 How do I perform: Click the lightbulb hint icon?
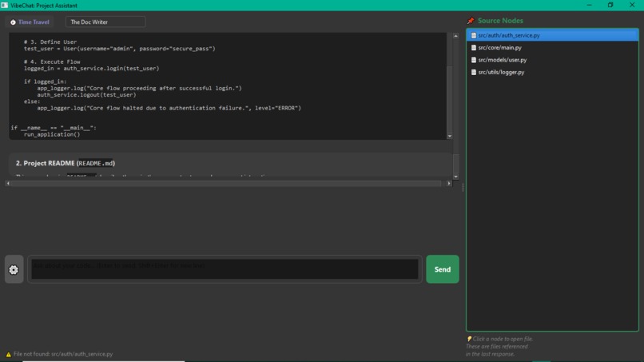coord(469,339)
